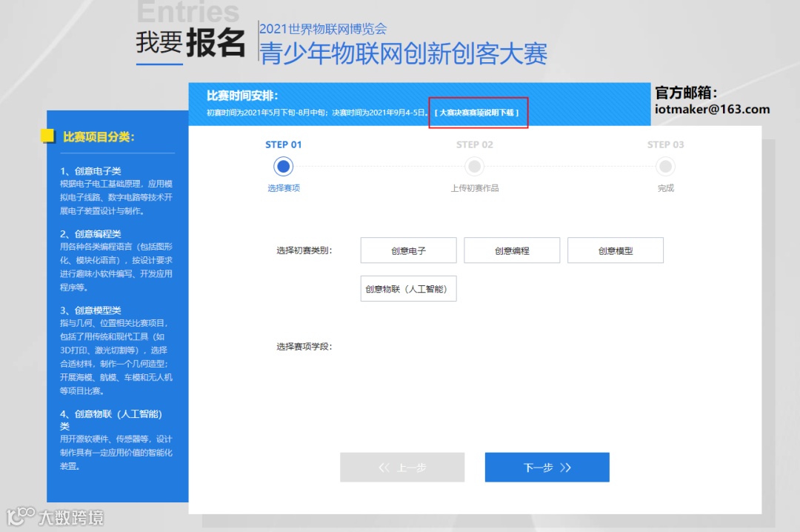Click the 选择赛项学段 label
Image resolution: width=800 pixels, height=532 pixels.
click(304, 346)
